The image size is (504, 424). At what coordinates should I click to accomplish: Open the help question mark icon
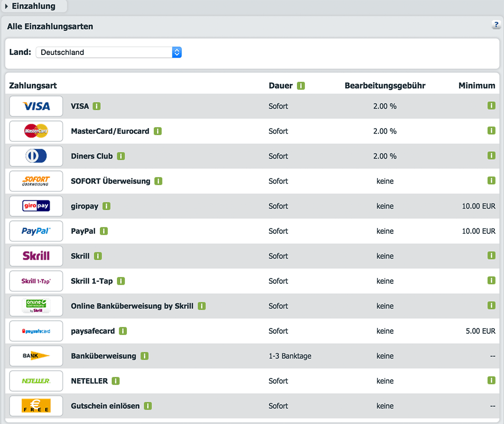[496, 24]
